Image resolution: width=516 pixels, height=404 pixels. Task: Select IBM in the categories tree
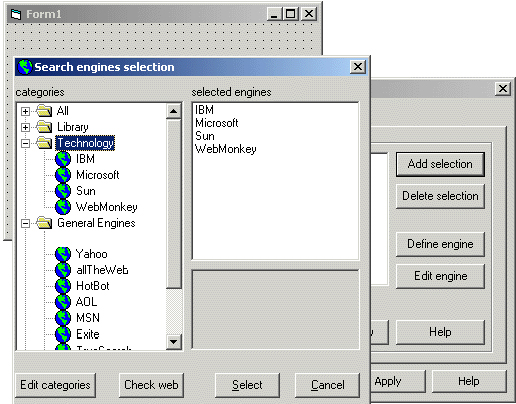(85, 159)
